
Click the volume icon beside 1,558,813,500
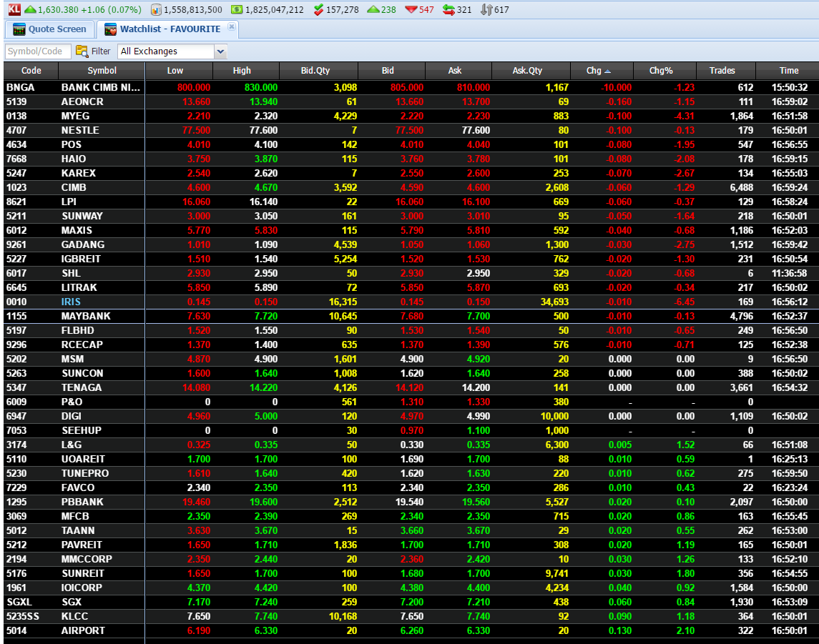point(156,9)
